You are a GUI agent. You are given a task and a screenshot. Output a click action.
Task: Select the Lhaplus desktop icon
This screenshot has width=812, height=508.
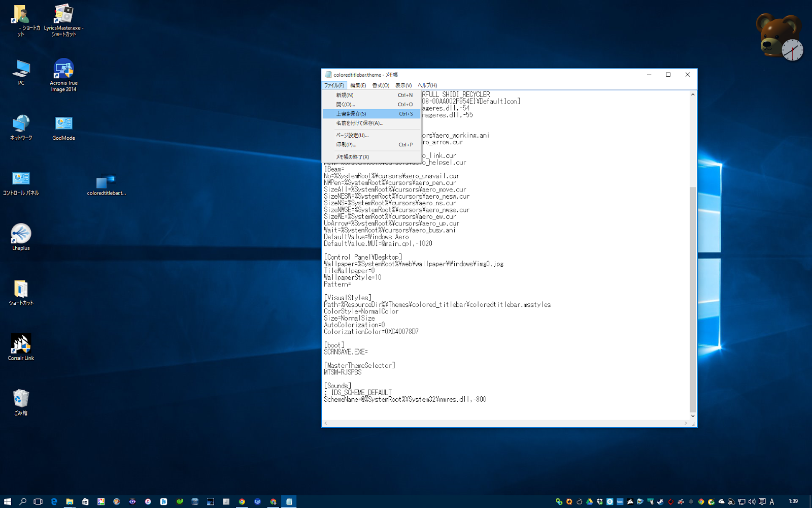click(x=21, y=237)
